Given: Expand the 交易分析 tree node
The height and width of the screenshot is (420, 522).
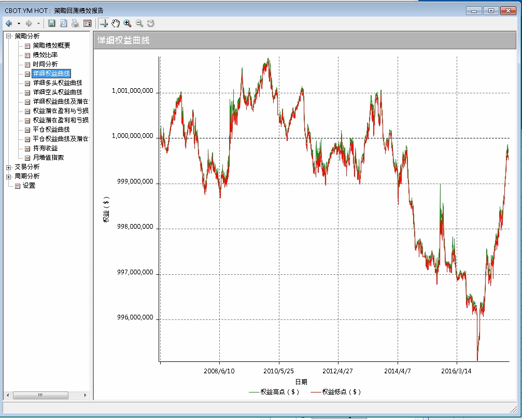Looking at the screenshot, I should 8,167.
